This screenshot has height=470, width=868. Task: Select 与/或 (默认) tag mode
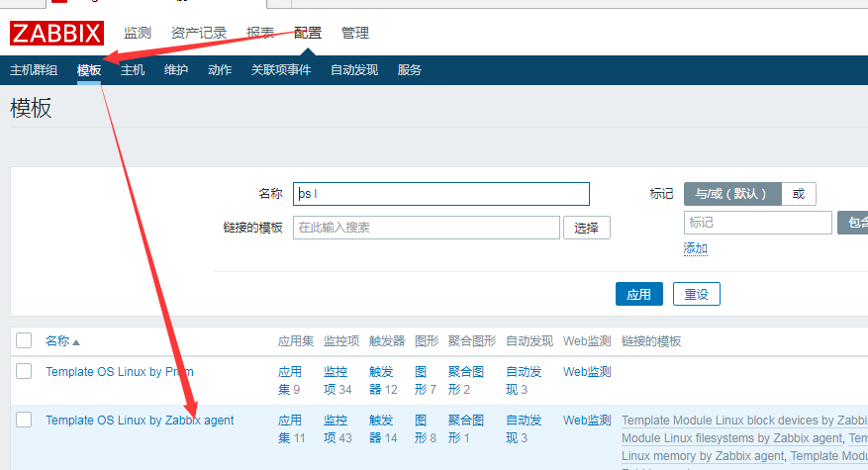pos(732,194)
